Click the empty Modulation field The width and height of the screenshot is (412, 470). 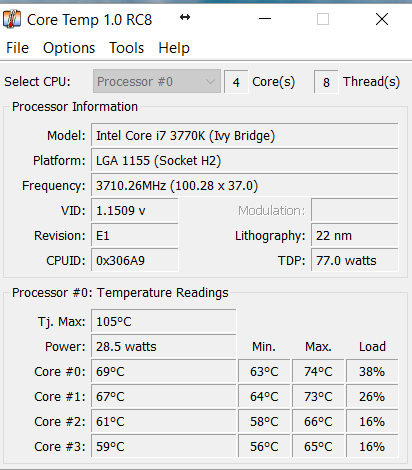pyautogui.click(x=355, y=211)
